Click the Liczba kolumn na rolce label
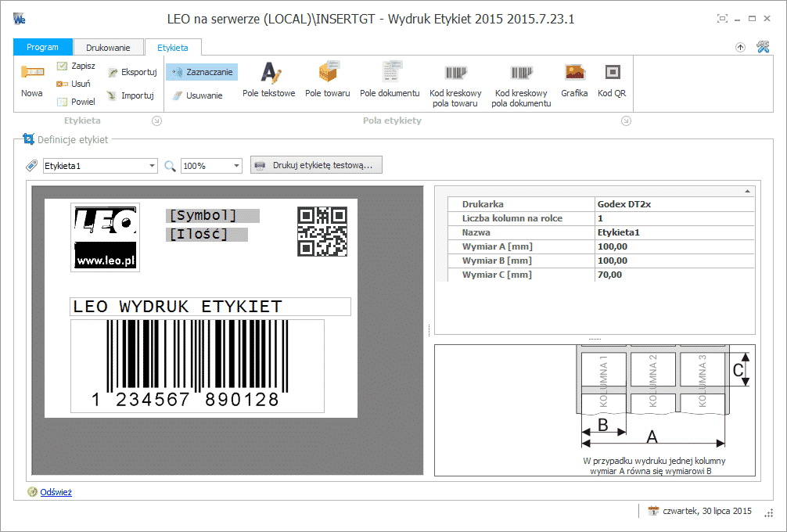Screen dimensions: 787x532 click(x=512, y=218)
